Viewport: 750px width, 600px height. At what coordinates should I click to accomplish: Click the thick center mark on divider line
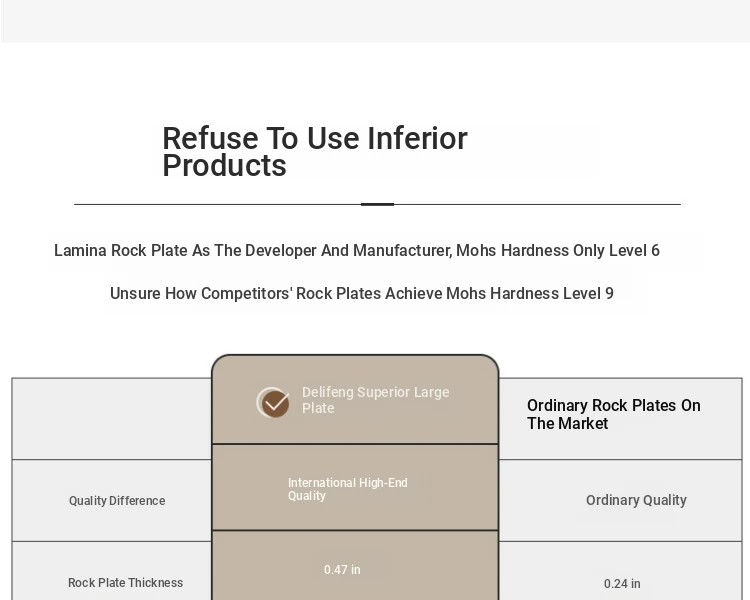(377, 204)
